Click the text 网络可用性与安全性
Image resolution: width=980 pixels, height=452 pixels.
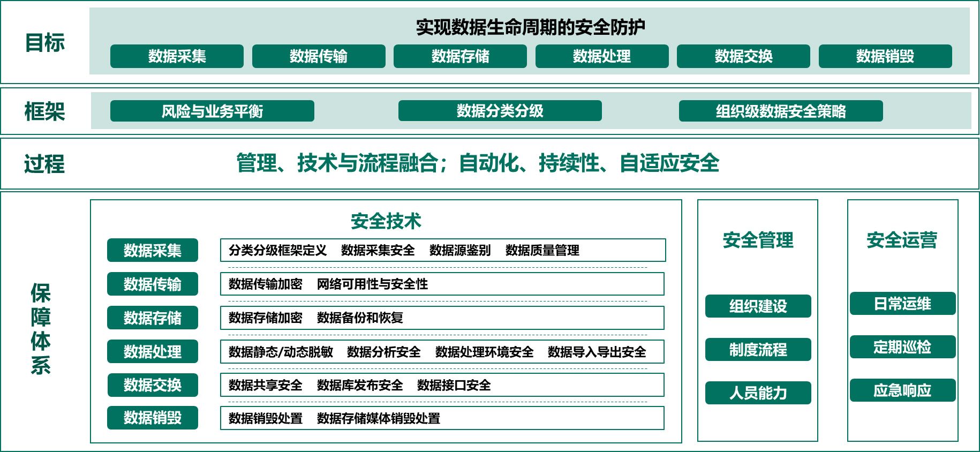coord(372,284)
